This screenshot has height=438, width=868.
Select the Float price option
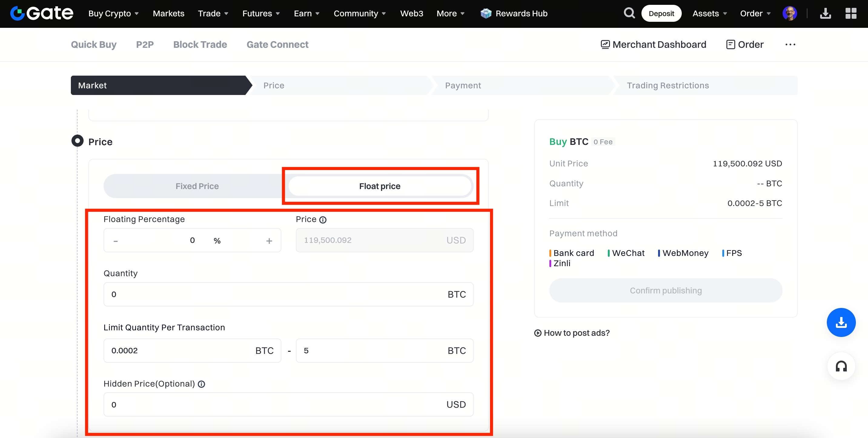coord(379,186)
